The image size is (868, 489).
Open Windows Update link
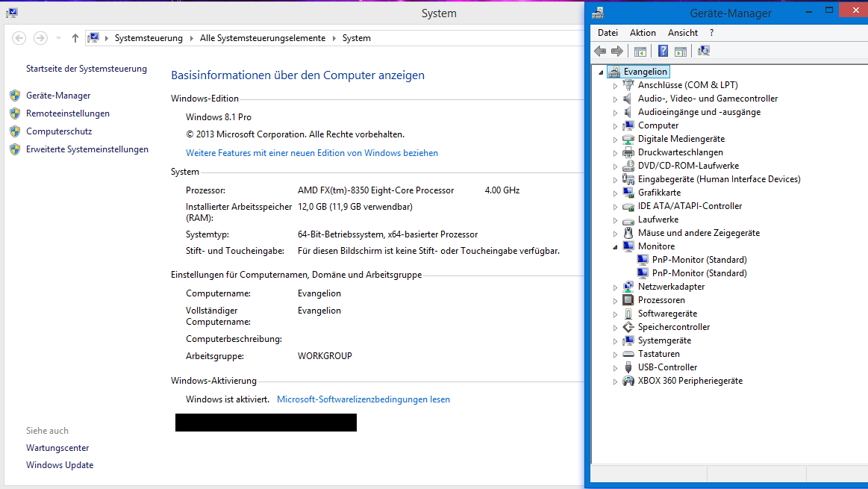tap(60, 465)
